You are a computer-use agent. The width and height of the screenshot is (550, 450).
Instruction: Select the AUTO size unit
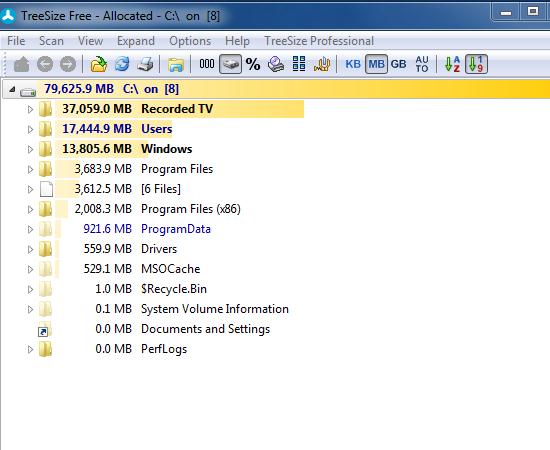[422, 64]
